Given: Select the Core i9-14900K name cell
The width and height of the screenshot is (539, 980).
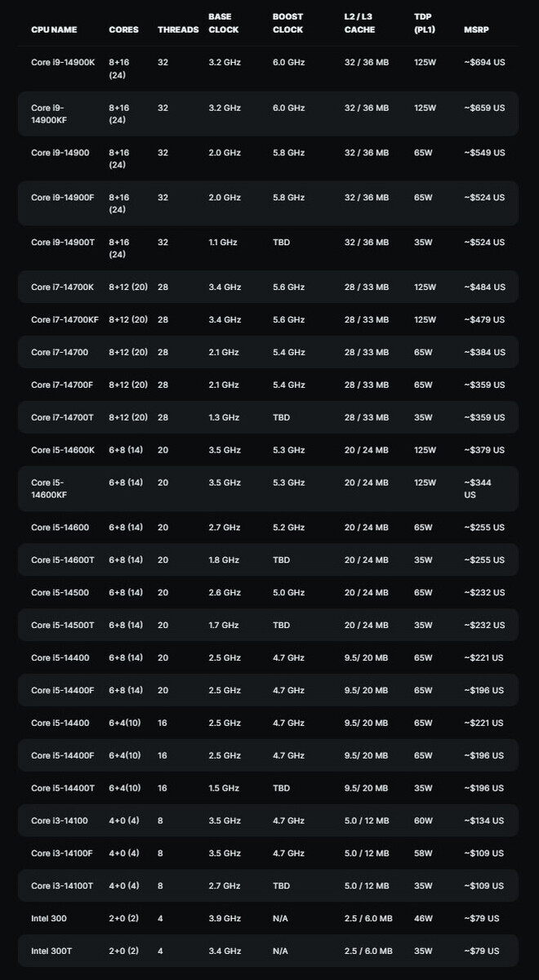Looking at the screenshot, I should [61, 62].
